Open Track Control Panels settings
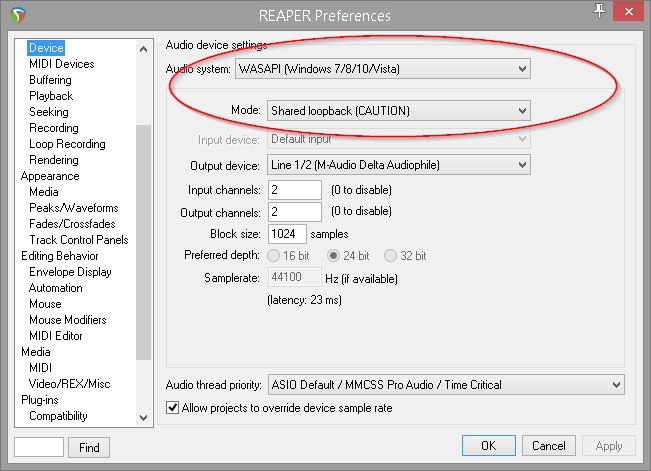 point(78,240)
